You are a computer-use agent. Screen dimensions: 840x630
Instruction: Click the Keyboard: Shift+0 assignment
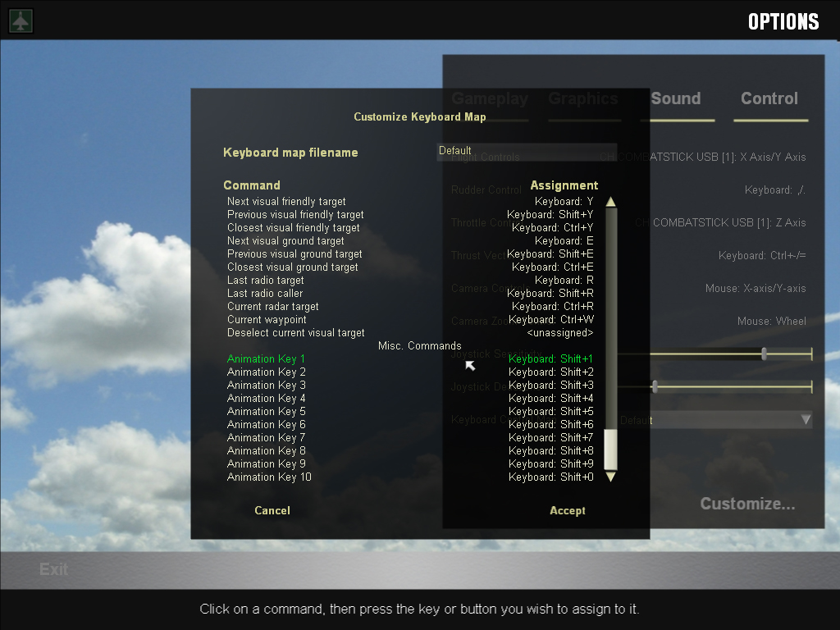(x=550, y=477)
